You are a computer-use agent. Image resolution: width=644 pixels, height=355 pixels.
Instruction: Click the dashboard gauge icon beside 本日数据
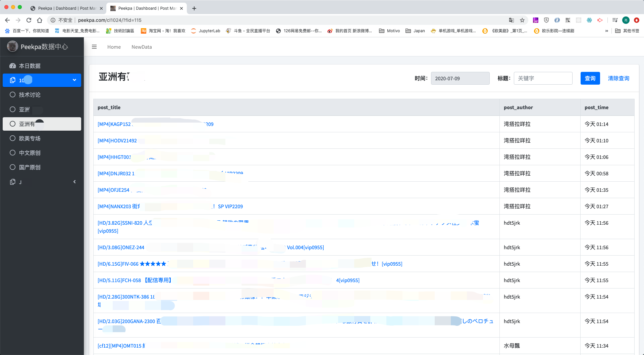pyautogui.click(x=13, y=66)
